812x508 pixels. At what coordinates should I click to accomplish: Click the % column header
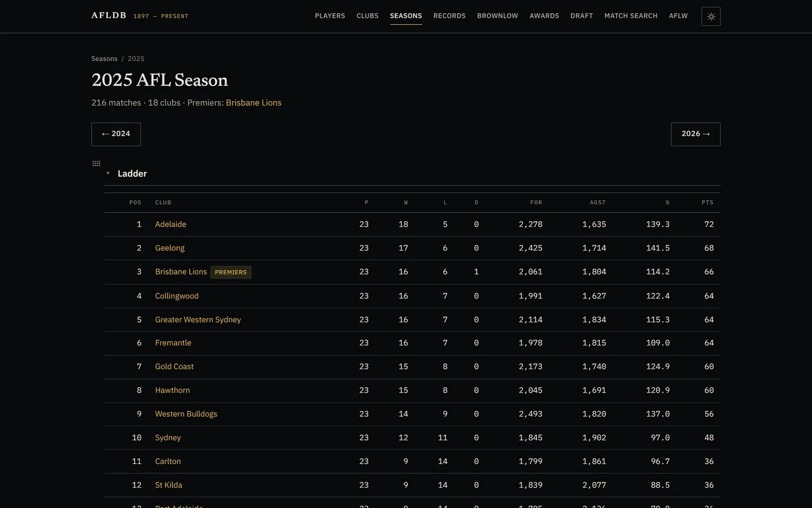668,203
